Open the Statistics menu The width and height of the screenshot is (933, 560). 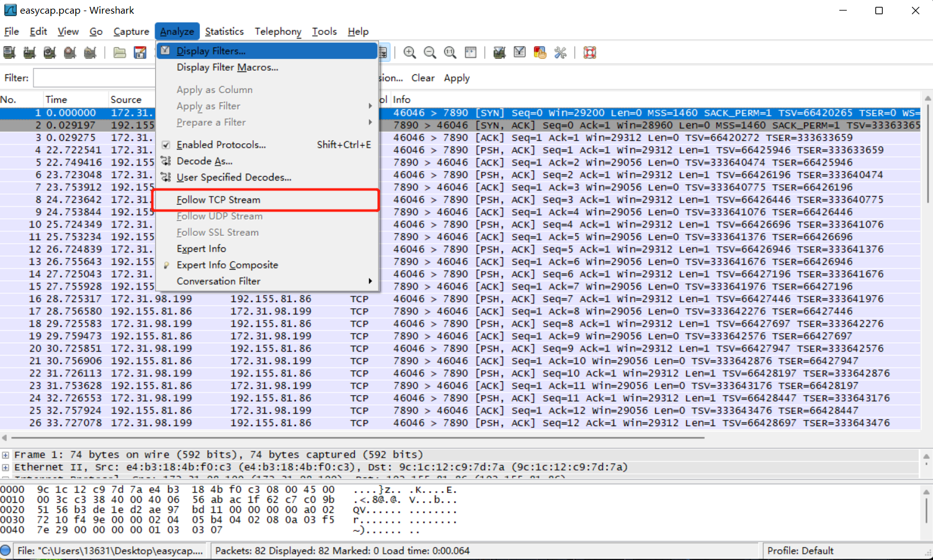click(x=224, y=31)
